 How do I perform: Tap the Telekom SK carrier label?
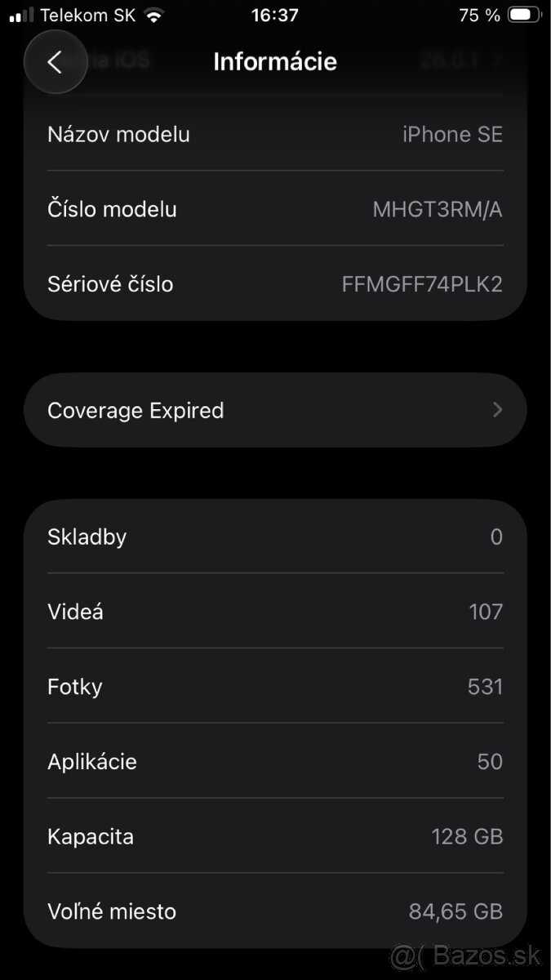[x=87, y=15]
